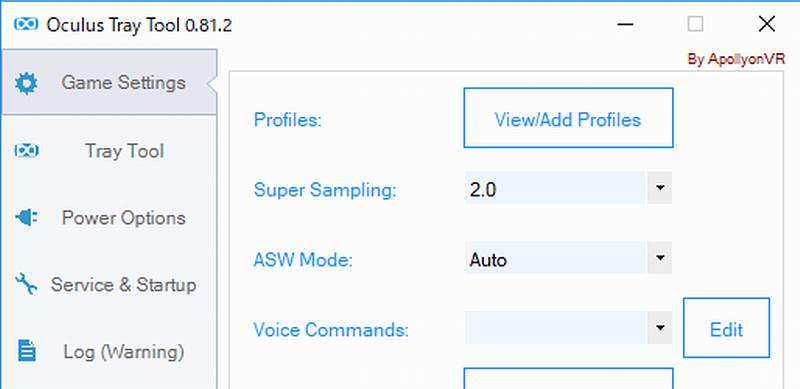Viewport: 800px width, 389px height.
Task: Click the Super Sampling 2.0 value field
Action: point(555,188)
